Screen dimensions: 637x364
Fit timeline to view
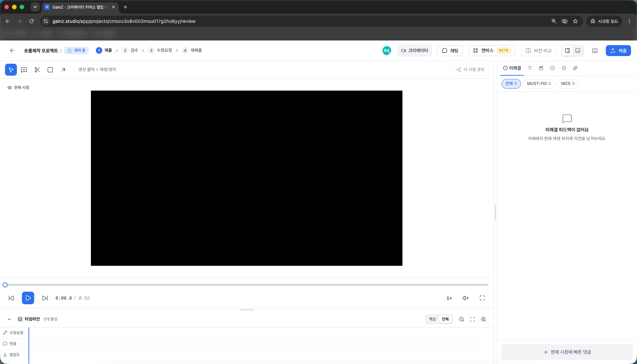point(472,319)
